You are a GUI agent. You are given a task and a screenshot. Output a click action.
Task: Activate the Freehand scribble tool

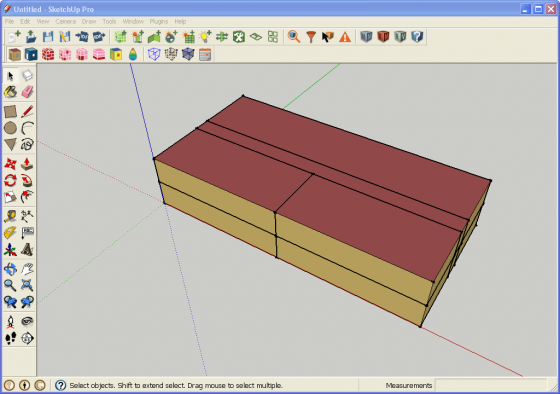coord(28,144)
